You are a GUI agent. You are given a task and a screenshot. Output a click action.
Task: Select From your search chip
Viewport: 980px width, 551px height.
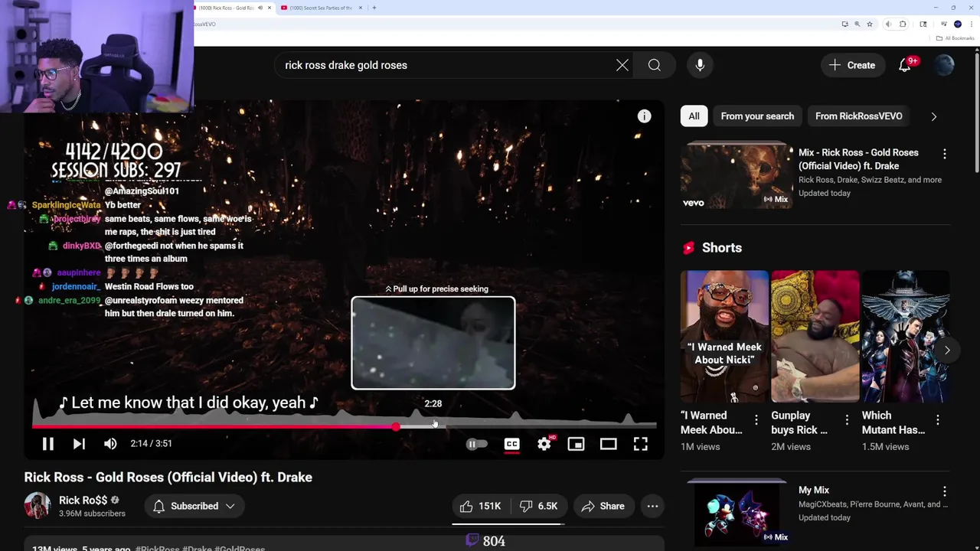click(x=757, y=116)
